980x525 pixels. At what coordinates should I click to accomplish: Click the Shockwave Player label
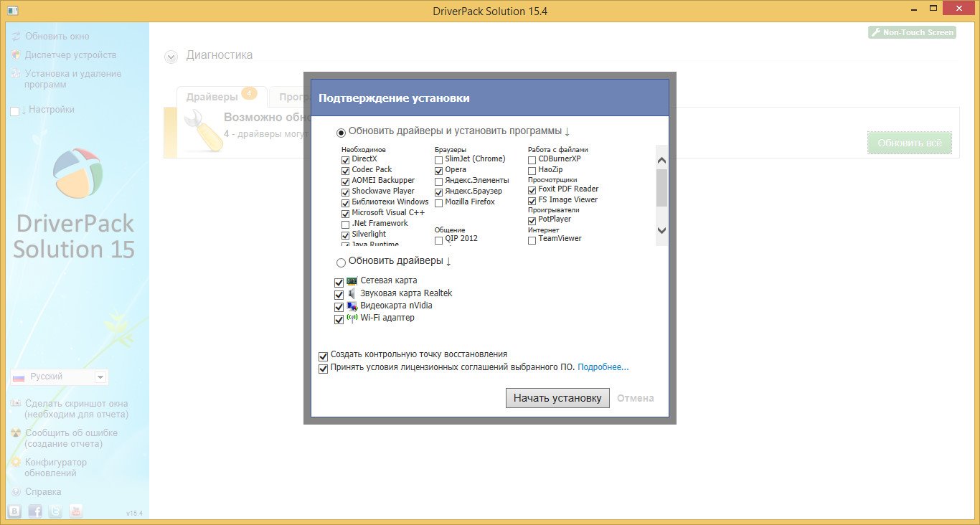(383, 191)
